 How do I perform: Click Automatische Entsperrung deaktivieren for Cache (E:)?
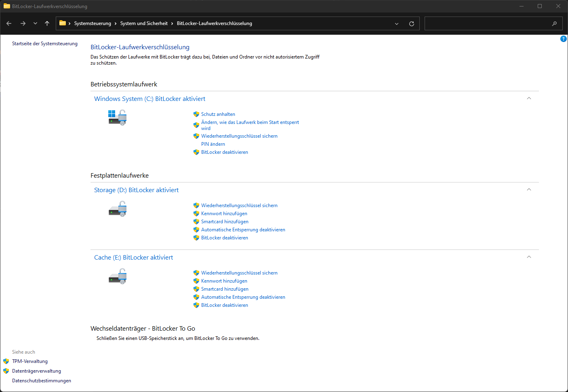click(243, 297)
